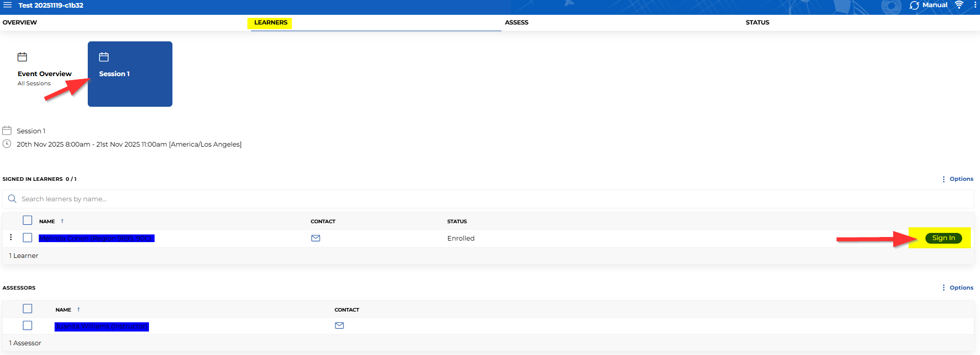Select the Event Overview All Sessions card

click(44, 74)
